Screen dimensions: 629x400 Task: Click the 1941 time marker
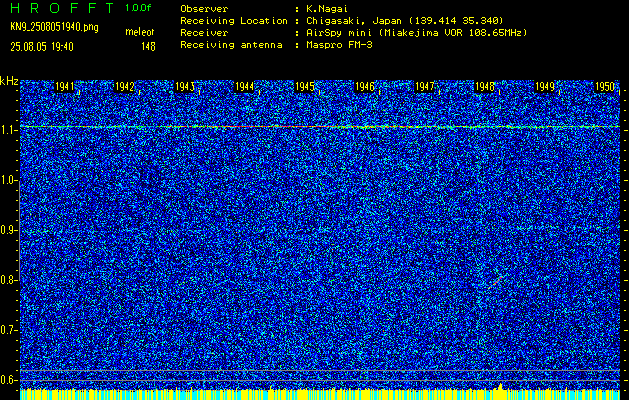click(x=65, y=87)
